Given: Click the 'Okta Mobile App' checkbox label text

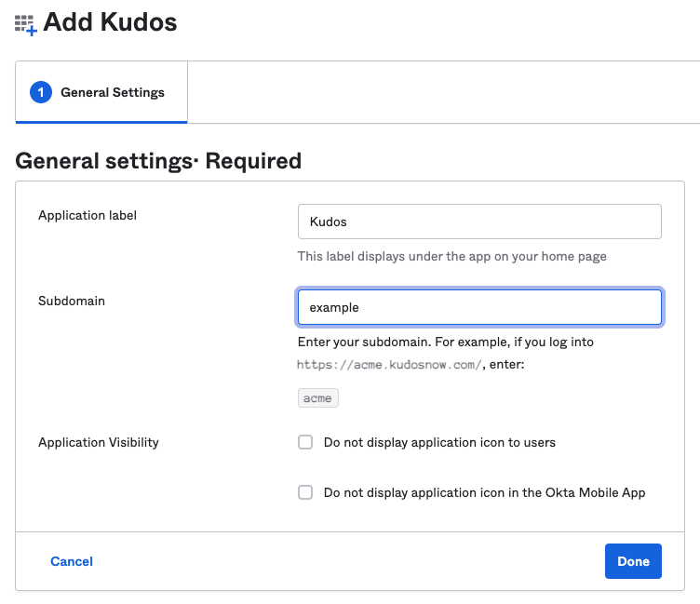Looking at the screenshot, I should (484, 493).
